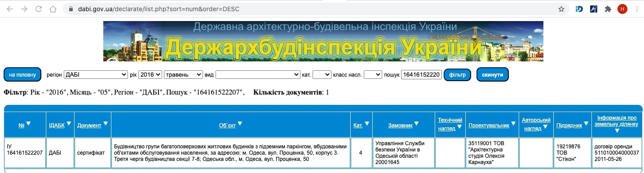
Task: Click the sort arrow next to Кат.
Action: 367,124
